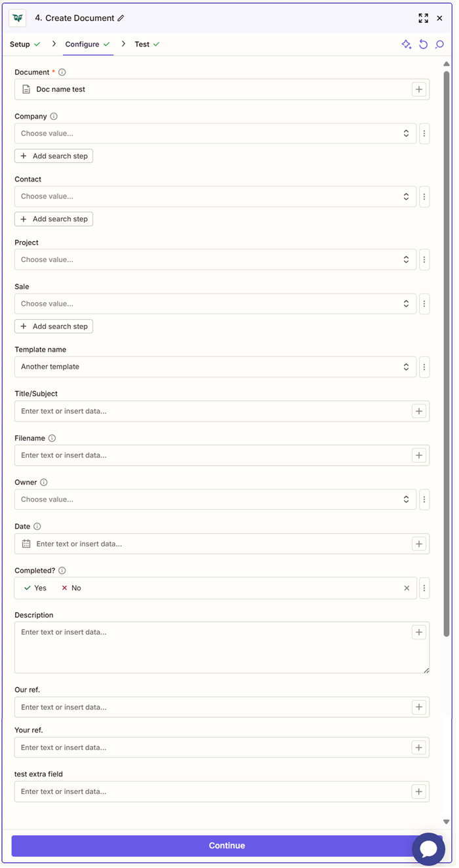Click the refresh icon to reload the step
Screen dimensions: 459x868
(424, 44)
